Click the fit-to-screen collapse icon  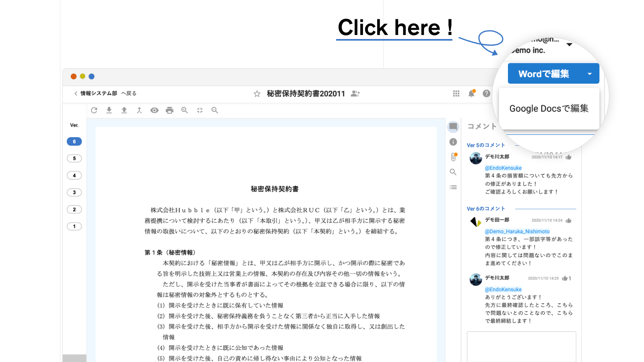[x=200, y=110]
